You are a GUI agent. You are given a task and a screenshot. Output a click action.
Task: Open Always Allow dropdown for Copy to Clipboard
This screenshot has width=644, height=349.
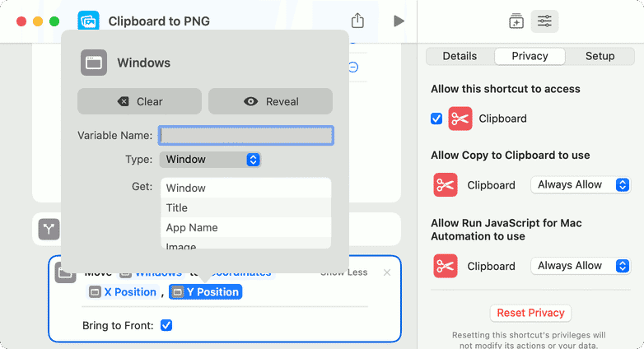[x=581, y=184]
